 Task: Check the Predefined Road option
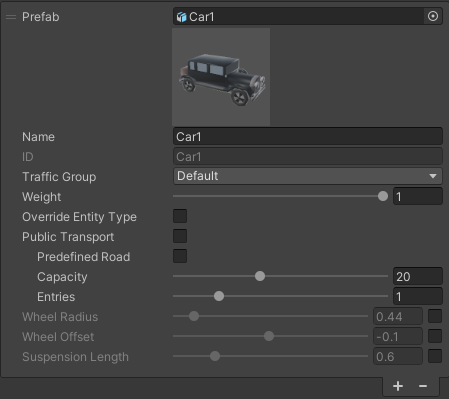180,256
